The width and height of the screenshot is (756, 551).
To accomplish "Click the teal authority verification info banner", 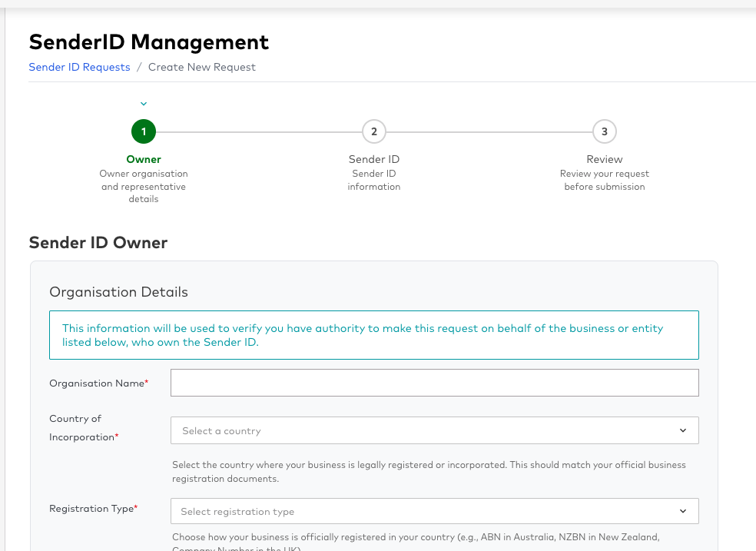I will pos(374,335).
